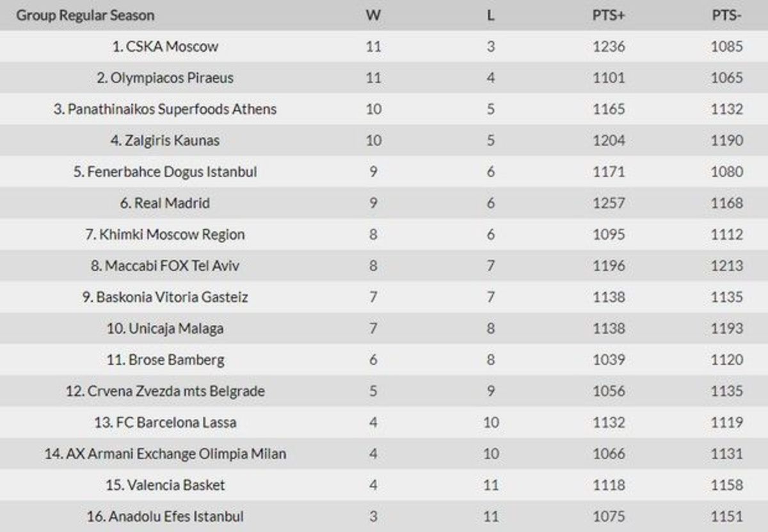Click the PTS- column header

click(726, 15)
